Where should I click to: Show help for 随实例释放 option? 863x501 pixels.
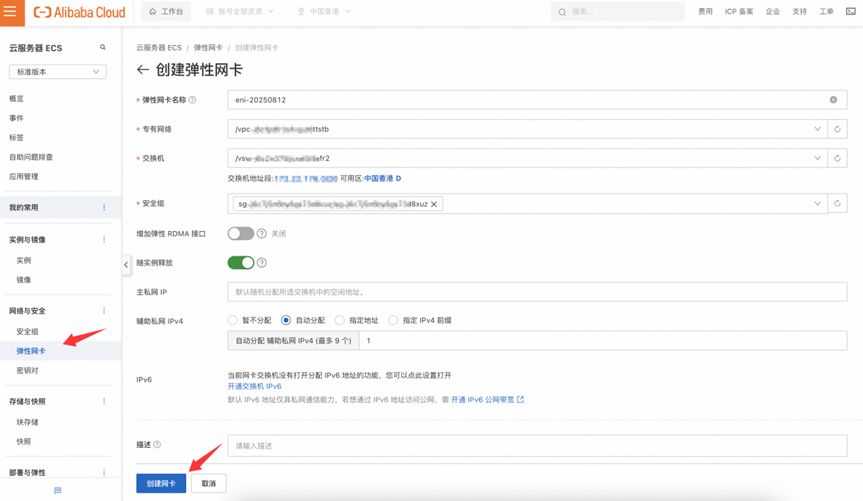(261, 263)
